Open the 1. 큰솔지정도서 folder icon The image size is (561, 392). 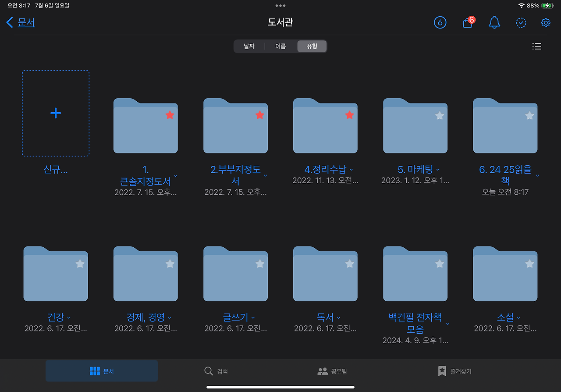146,125
